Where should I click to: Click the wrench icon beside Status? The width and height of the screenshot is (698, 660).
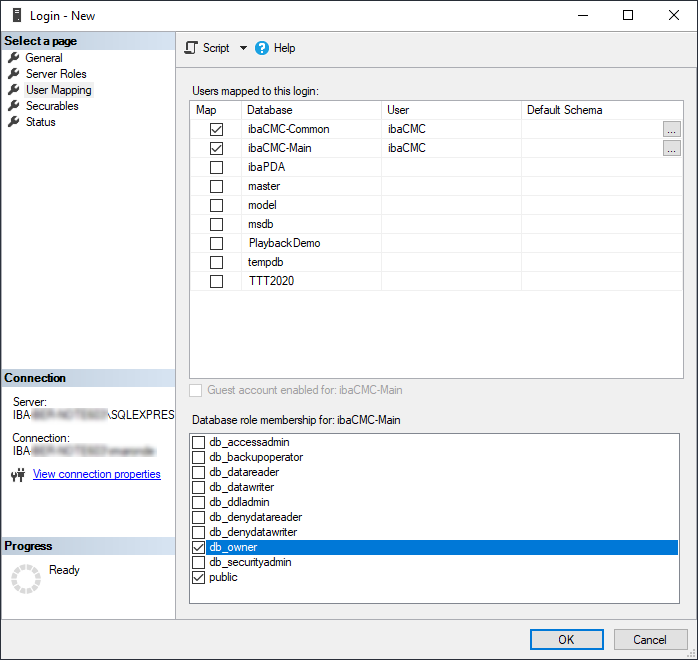coord(14,122)
